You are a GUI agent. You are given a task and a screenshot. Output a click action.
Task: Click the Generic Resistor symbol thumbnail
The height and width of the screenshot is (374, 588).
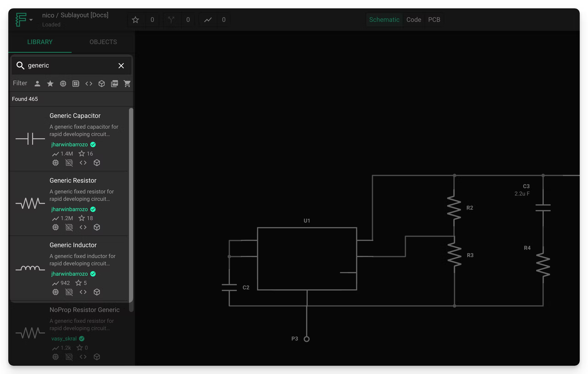pos(30,203)
